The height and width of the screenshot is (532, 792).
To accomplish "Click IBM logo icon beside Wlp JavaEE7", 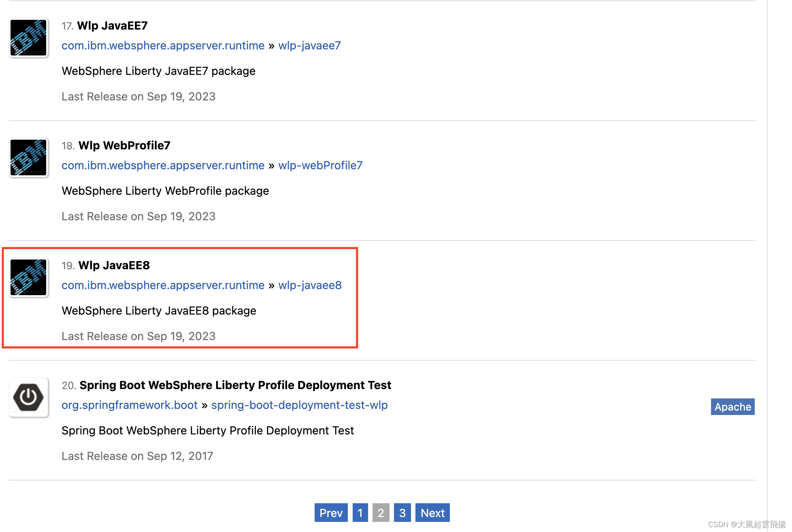I will coord(28,38).
